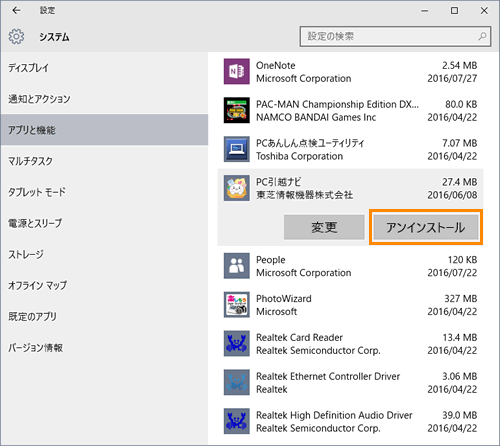Click Realtek Ethernet Controller Driver name
This screenshot has height=446, width=500.
pos(328,376)
